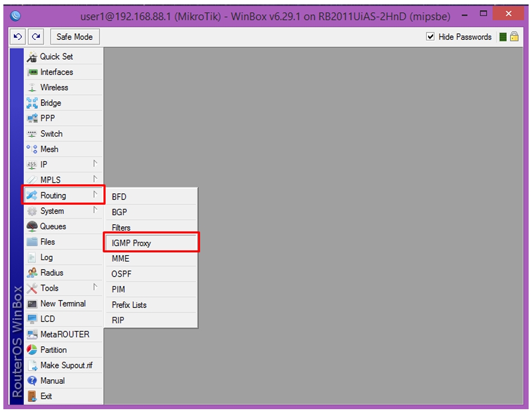This screenshot has height=412, width=532.
Task: Choose OSPF from the Routing submenu
Action: pyautogui.click(x=151, y=274)
